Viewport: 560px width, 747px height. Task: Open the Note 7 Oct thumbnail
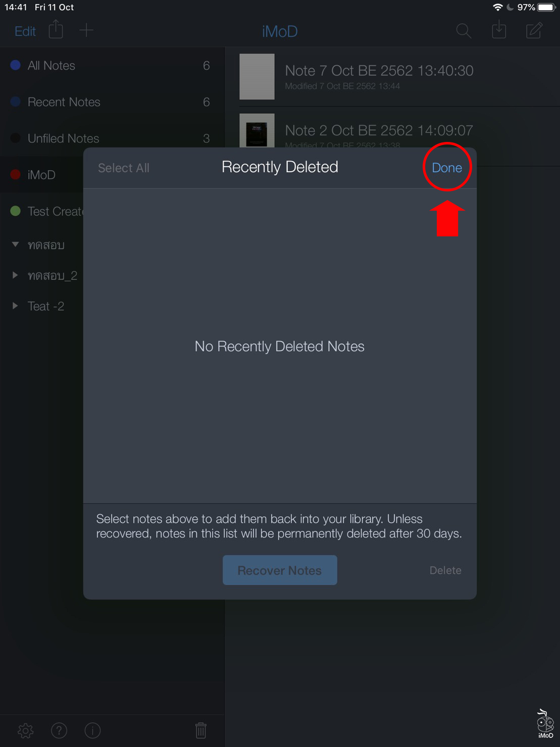[257, 76]
